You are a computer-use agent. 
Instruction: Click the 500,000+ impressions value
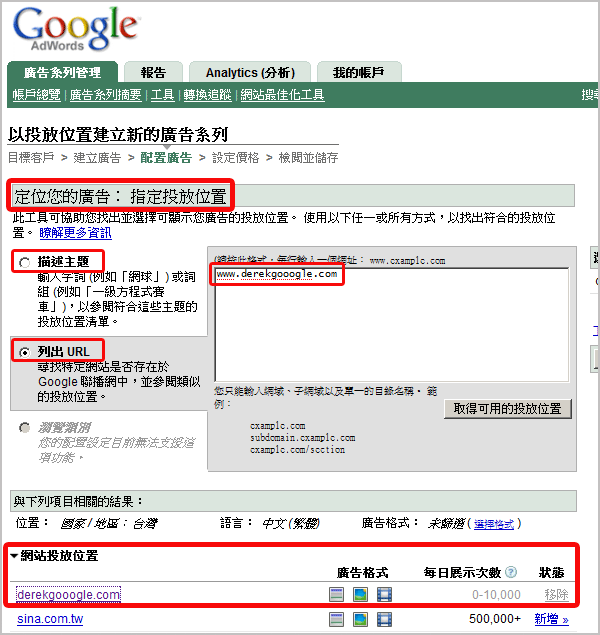pyautogui.click(x=495, y=619)
